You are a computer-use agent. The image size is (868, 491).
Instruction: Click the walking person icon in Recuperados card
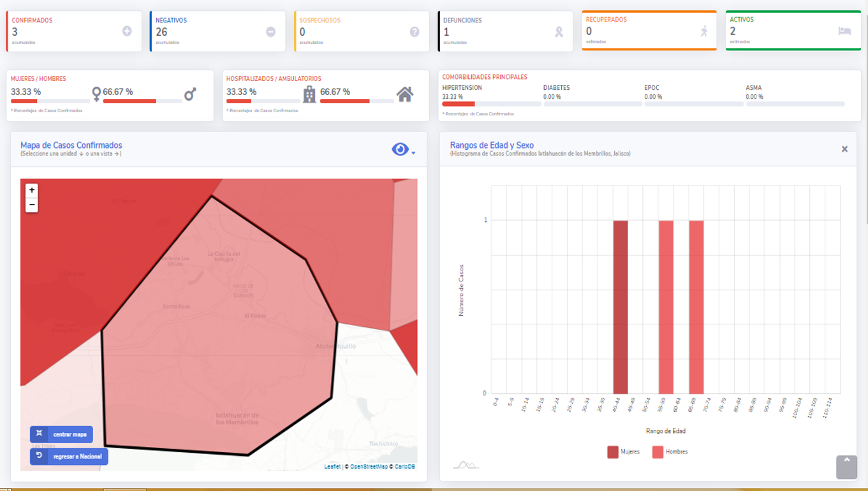point(703,31)
